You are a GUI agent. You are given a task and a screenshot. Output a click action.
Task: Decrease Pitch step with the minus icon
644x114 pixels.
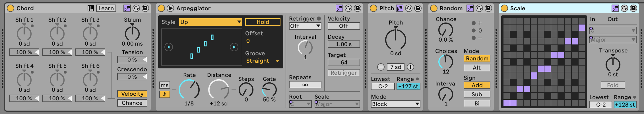coord(381,67)
